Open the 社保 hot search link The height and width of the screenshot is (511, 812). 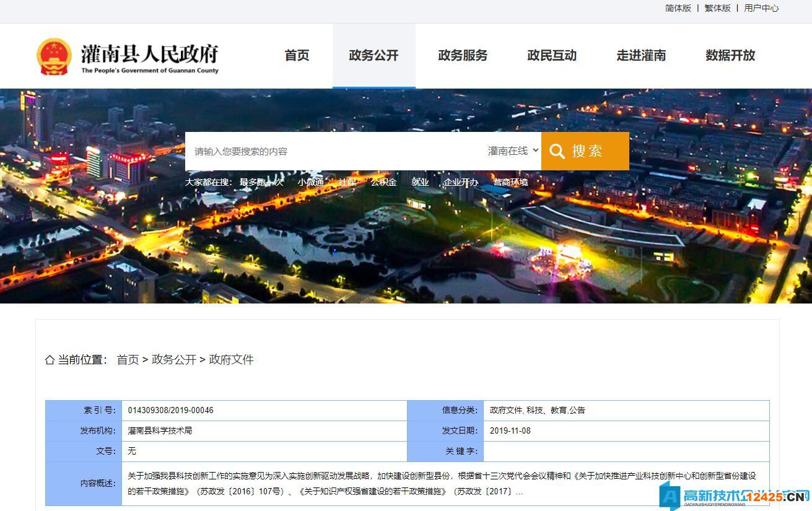(347, 182)
